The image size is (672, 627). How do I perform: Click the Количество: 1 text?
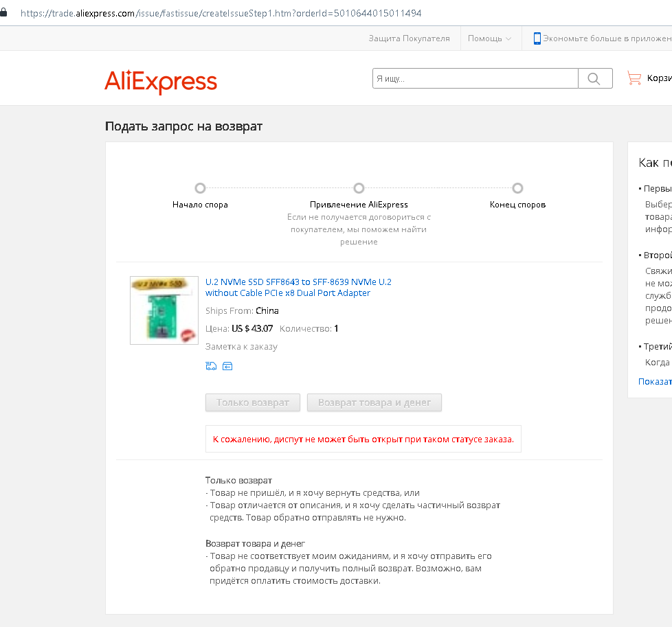click(309, 328)
